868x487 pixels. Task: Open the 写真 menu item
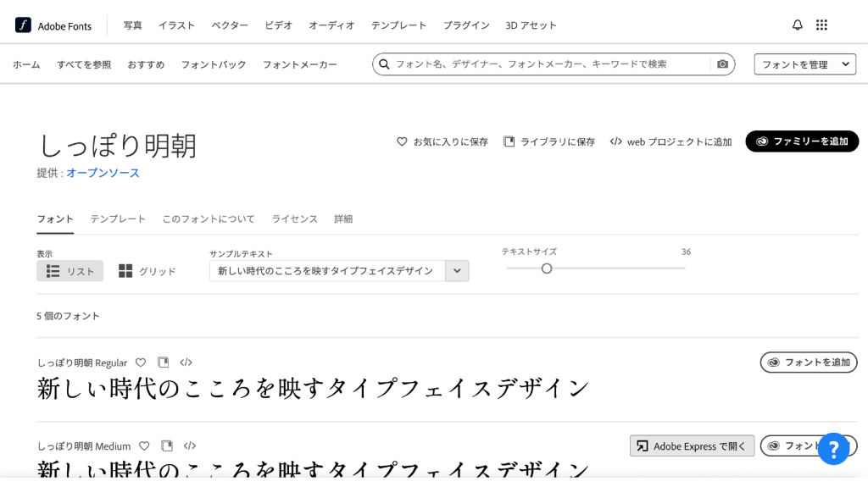pos(133,25)
